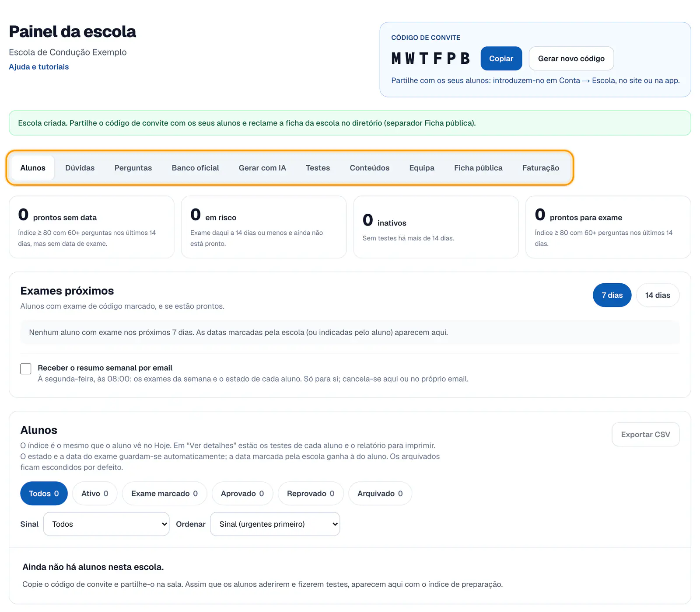700x612 pixels.
Task: Open the Ajuda e tutoriais link
Action: click(x=39, y=67)
